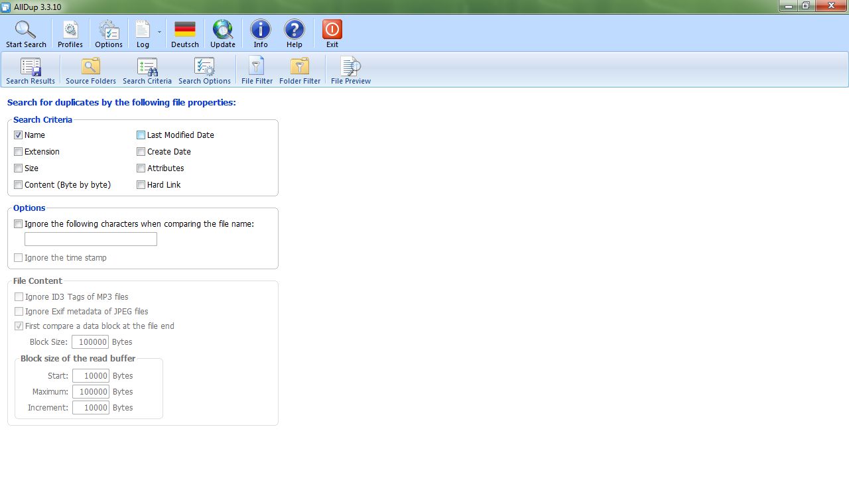
Task: Enable Content (Byte by byte) checkbox
Action: (x=19, y=184)
